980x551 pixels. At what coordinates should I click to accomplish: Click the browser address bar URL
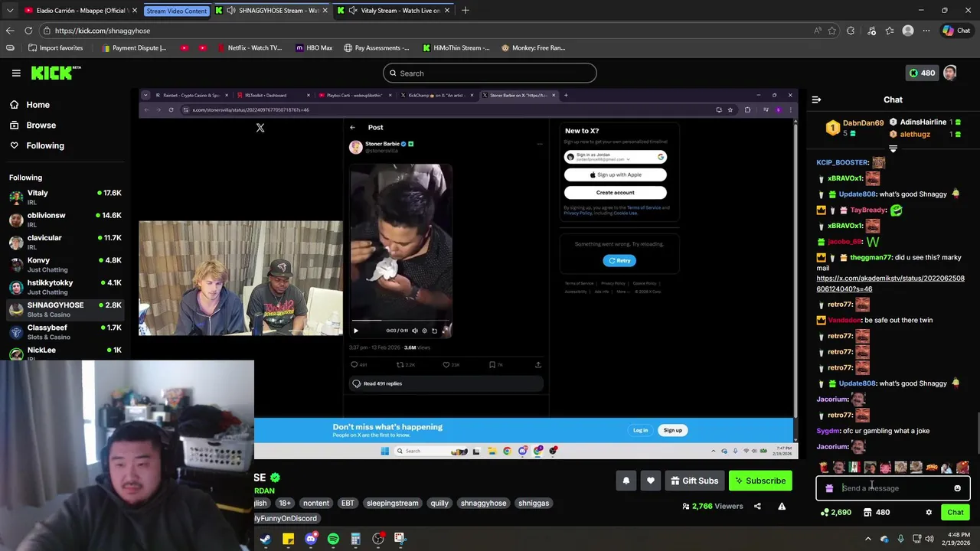(103, 31)
